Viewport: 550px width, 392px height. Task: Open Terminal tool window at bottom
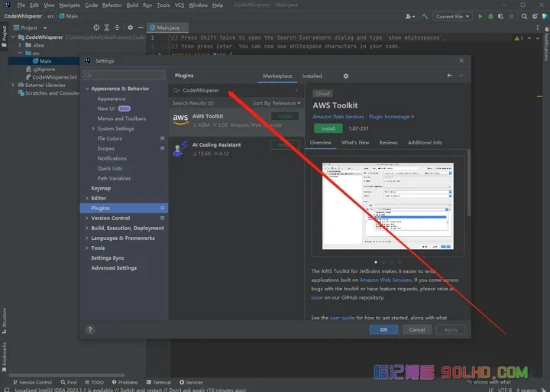159,382
